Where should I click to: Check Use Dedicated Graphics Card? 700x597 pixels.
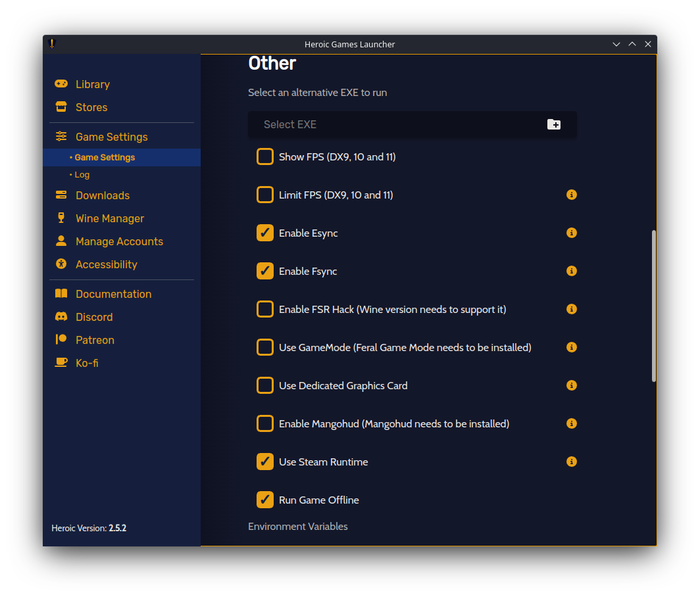264,385
